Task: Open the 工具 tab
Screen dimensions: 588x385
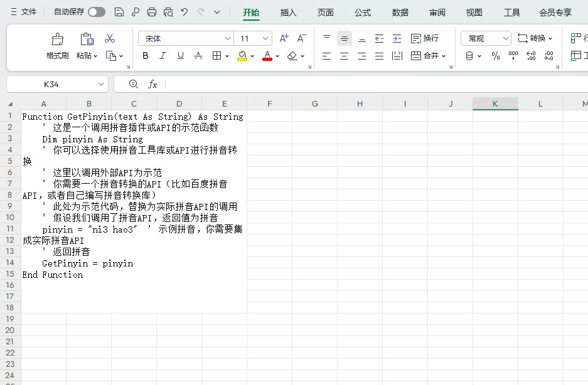Action: click(511, 13)
